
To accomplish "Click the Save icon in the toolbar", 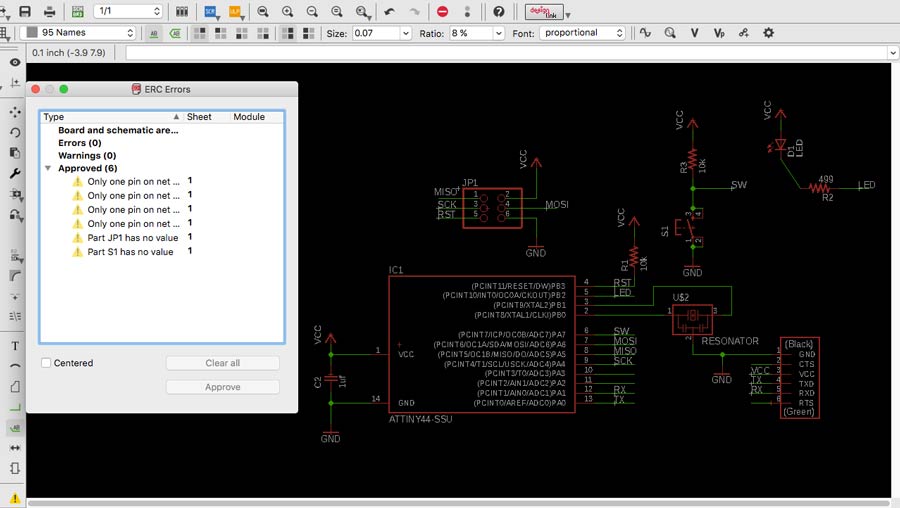I will [x=25, y=11].
